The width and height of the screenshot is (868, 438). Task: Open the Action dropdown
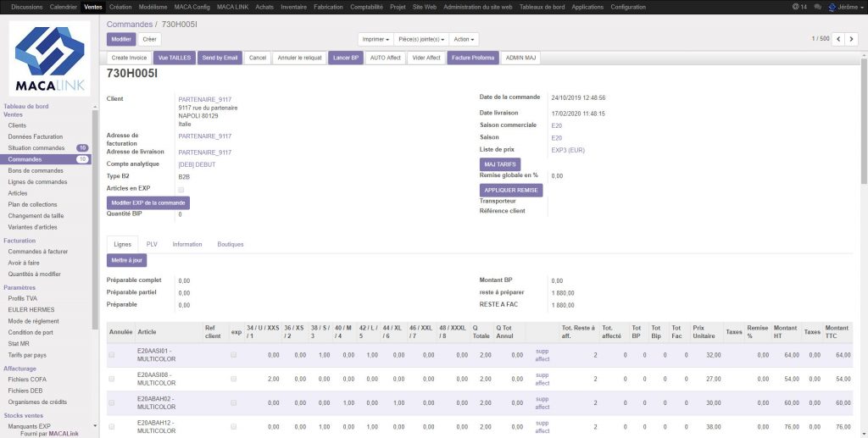click(464, 39)
